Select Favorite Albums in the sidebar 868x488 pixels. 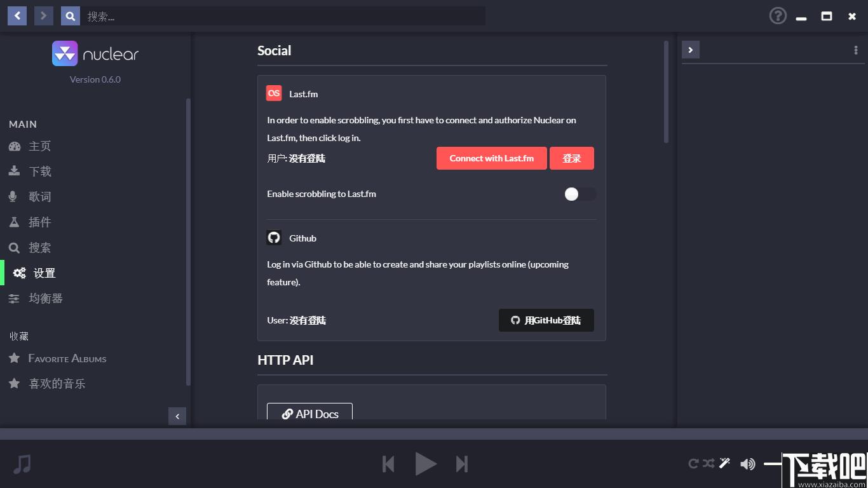coord(57,358)
